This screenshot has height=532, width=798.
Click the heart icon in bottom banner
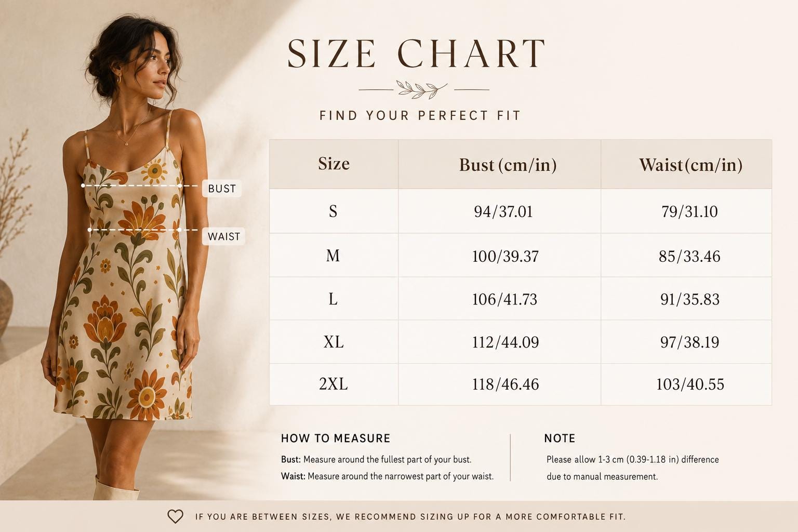[176, 516]
